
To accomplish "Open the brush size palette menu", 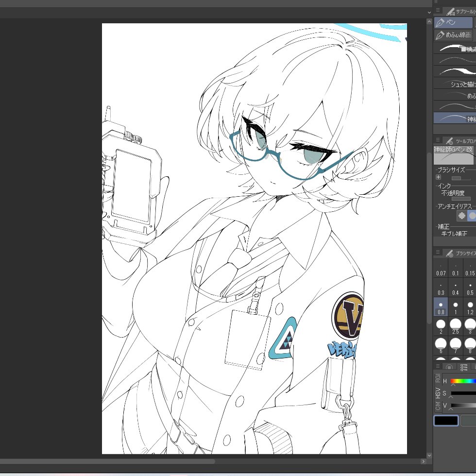I will [x=438, y=252].
